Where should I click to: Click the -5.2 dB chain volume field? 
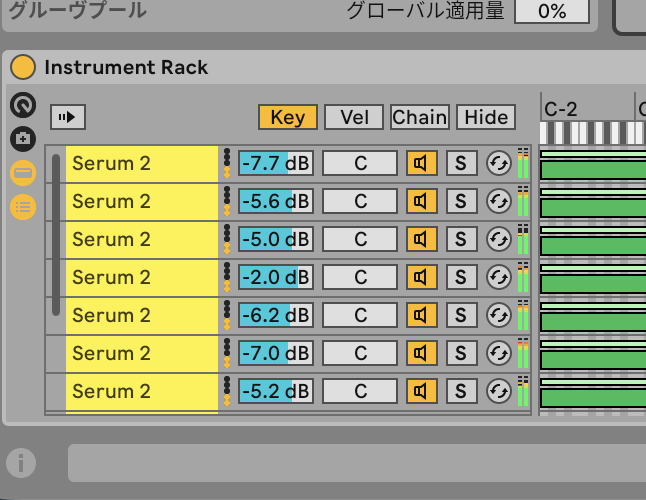(x=276, y=391)
